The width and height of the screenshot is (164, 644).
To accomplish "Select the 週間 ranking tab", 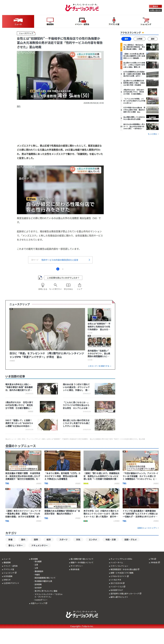I will (153, 39).
